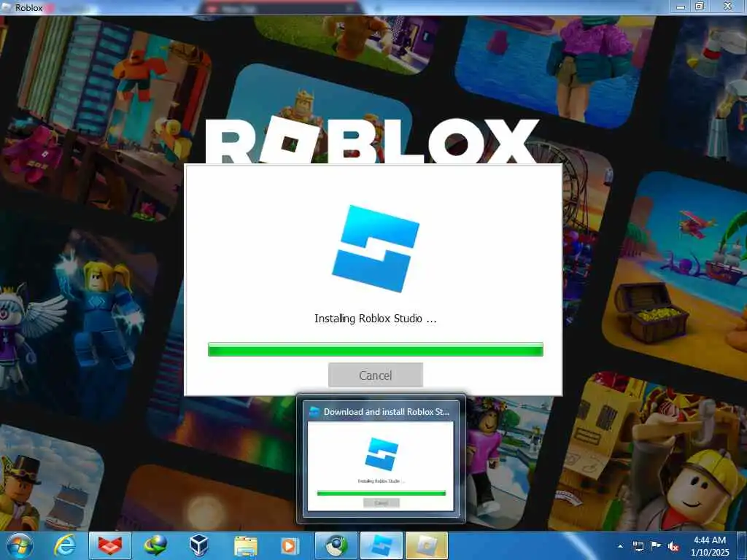747x560 pixels.
Task: Minimize the Roblox window
Action: pyautogui.click(x=681, y=7)
